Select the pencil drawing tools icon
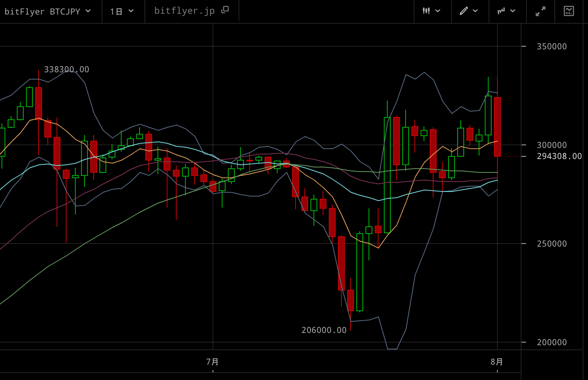588x380 pixels. point(464,11)
